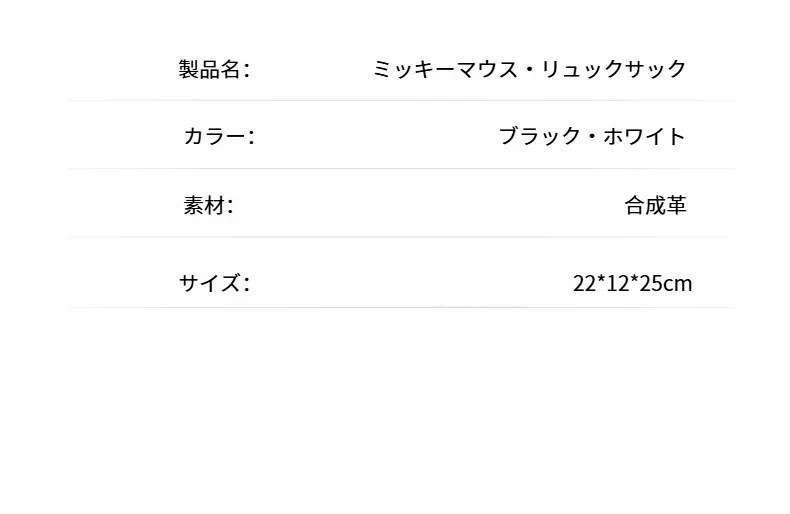Click the divider line under 素材 row
This screenshot has height=514, width=790.
402,236
